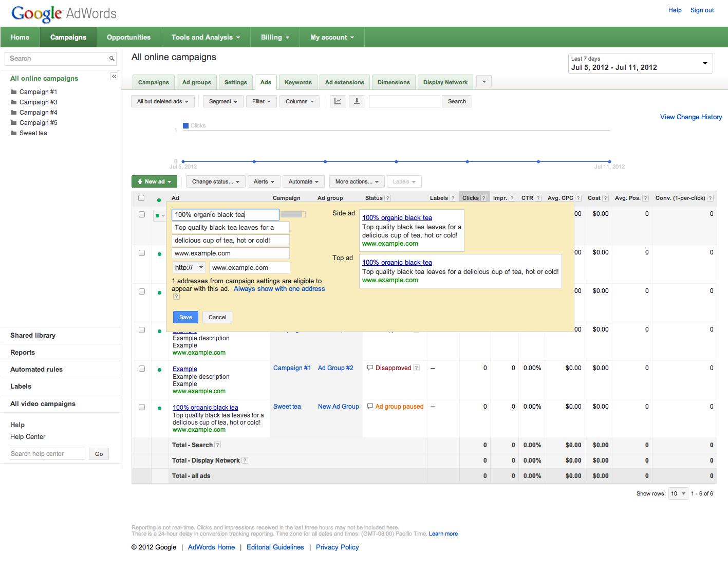Expand the more tabs arrow dropdown
Screen dimensions: 728x569
(x=484, y=82)
